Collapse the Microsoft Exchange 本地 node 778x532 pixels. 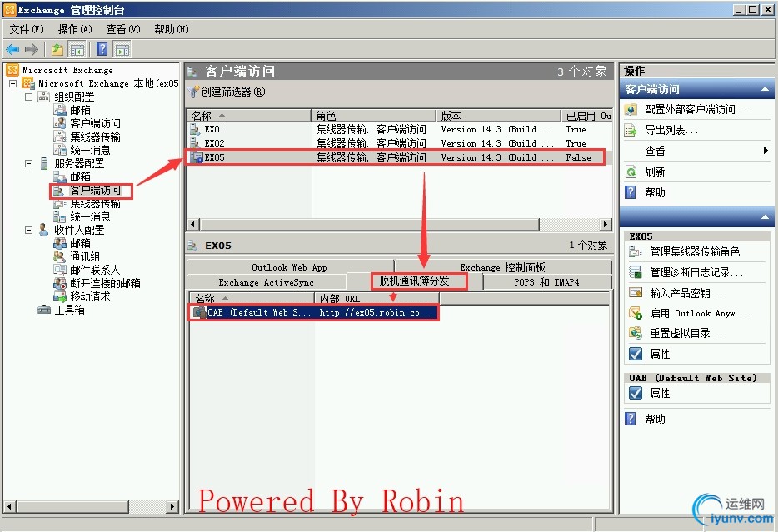(x=13, y=83)
